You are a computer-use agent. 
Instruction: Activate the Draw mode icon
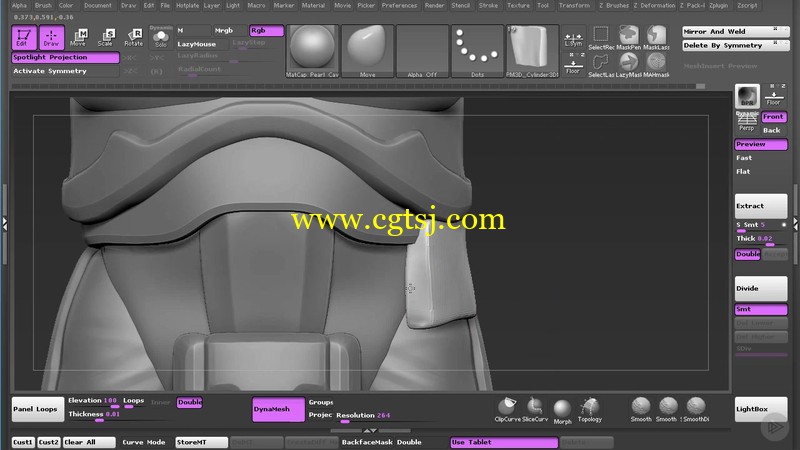click(x=52, y=38)
